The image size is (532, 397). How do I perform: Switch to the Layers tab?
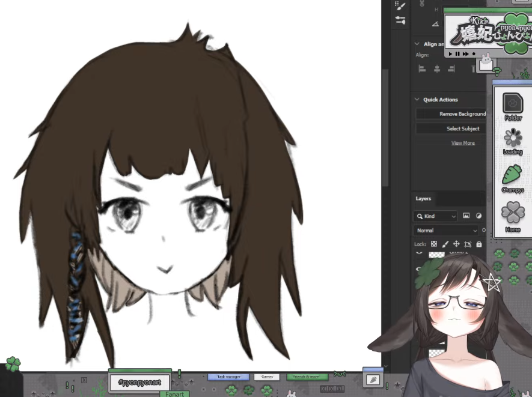point(423,199)
